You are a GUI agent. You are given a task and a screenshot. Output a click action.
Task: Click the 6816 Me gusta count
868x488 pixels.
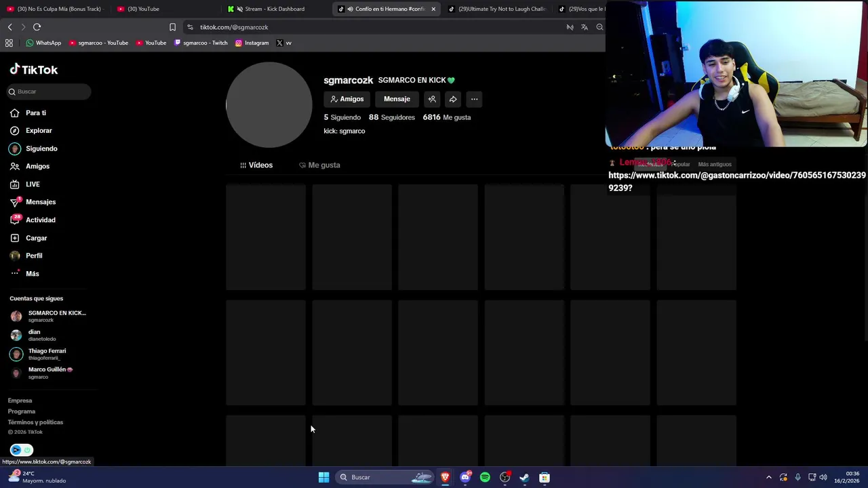tap(447, 117)
